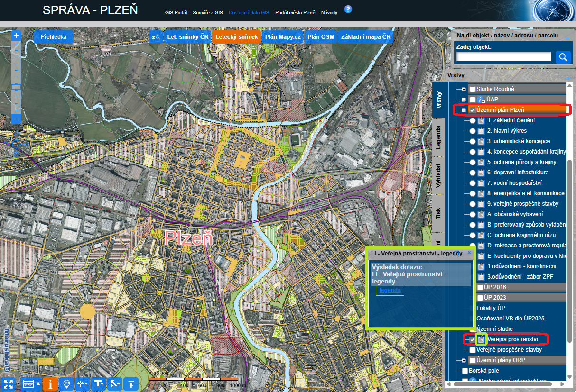576x392 pixels.
Task: Open the crosshair coordinates tool
Action: coord(83,383)
